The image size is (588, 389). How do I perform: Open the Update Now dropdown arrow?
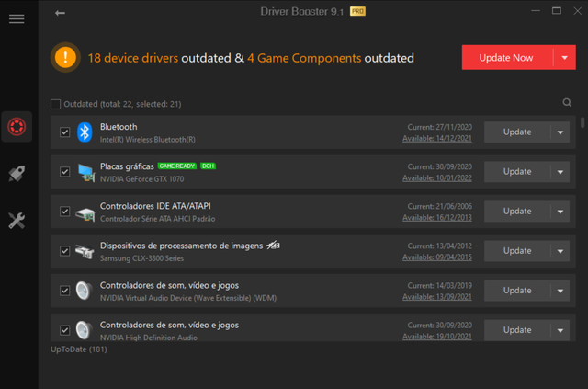pos(565,57)
